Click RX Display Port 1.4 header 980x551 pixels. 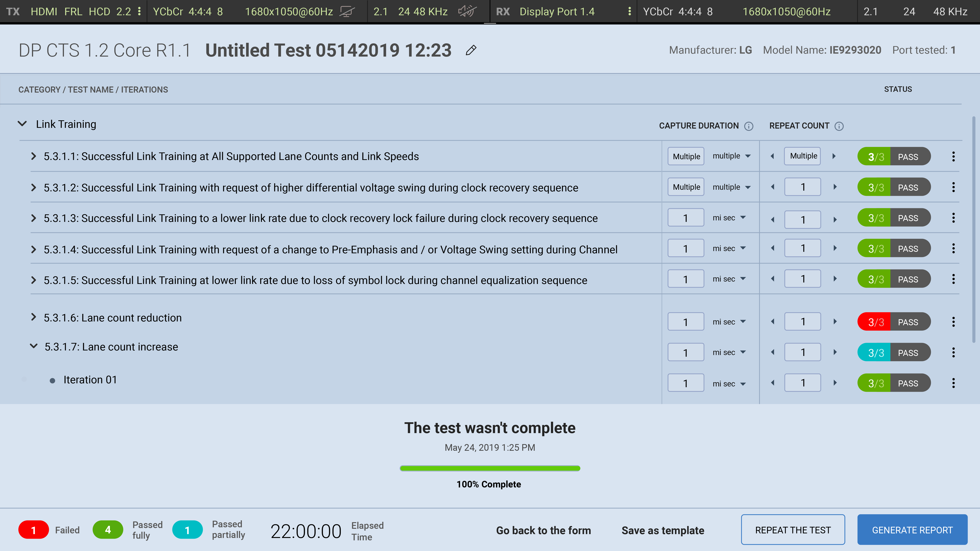click(557, 11)
